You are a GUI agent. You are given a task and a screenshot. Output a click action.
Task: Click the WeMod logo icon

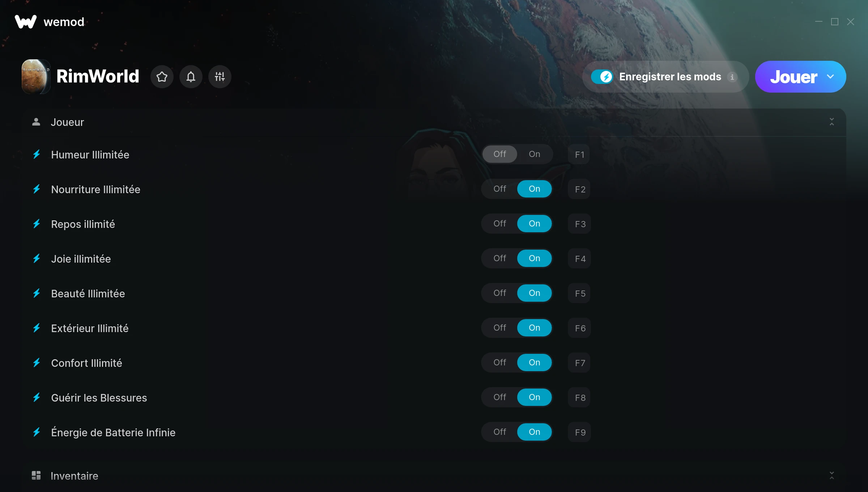pyautogui.click(x=26, y=22)
